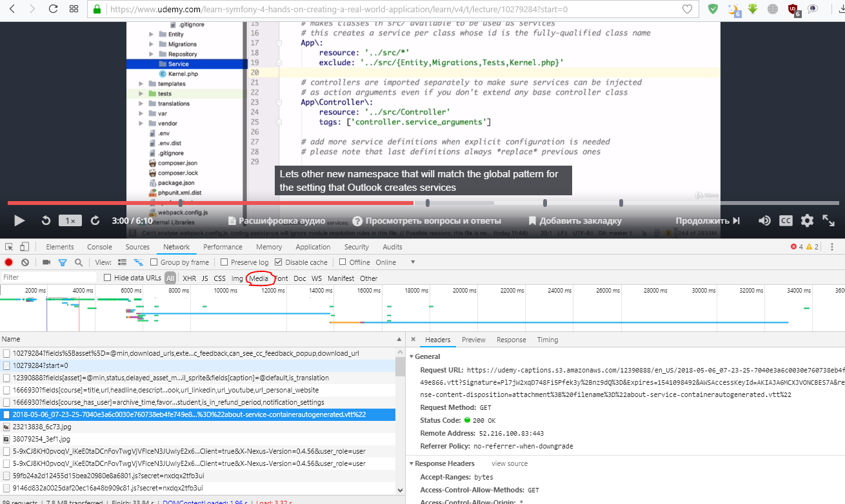Switch to the Console tab
The width and height of the screenshot is (845, 504).
click(x=99, y=247)
